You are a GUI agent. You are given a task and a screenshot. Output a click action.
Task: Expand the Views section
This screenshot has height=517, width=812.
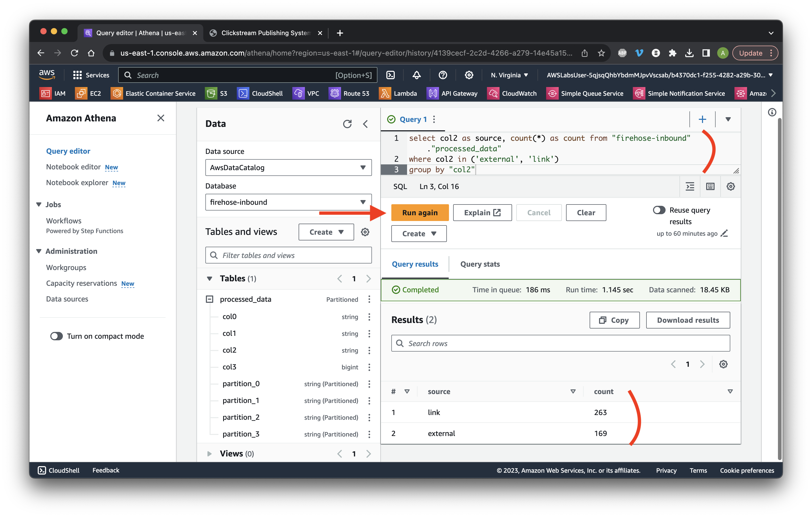pos(209,454)
